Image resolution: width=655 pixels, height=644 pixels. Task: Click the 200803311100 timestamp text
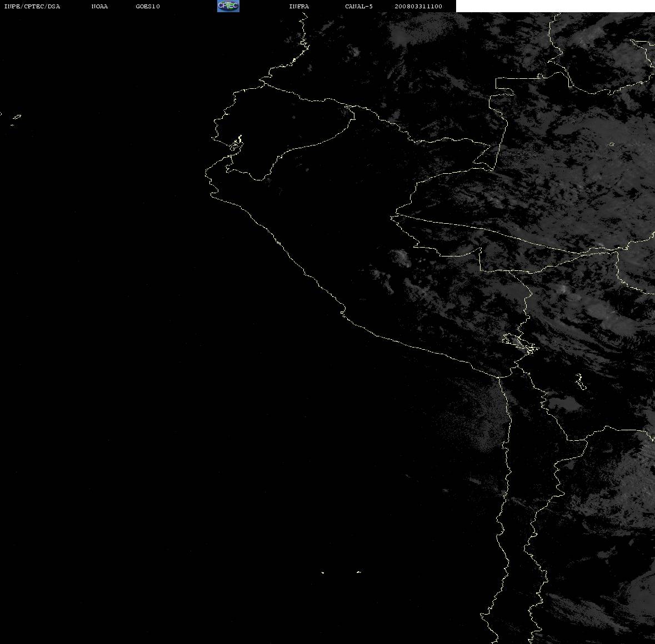418,6
